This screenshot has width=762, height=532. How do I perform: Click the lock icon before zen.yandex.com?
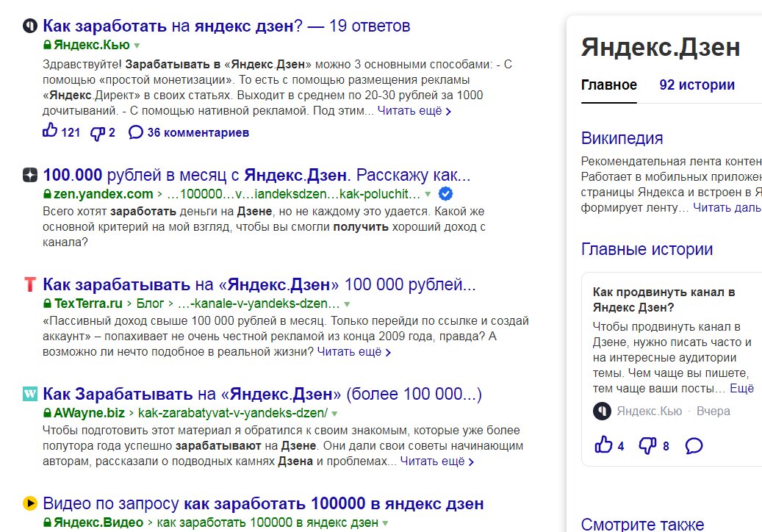[47, 194]
